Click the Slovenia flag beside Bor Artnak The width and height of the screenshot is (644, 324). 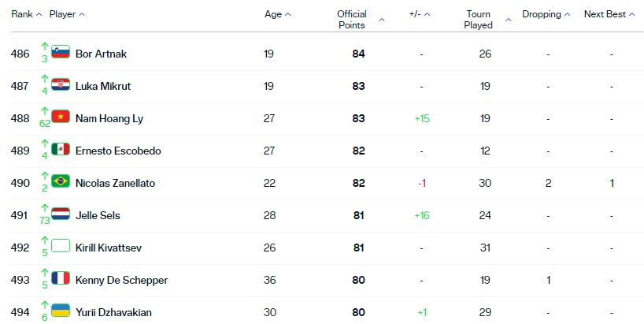point(61,52)
